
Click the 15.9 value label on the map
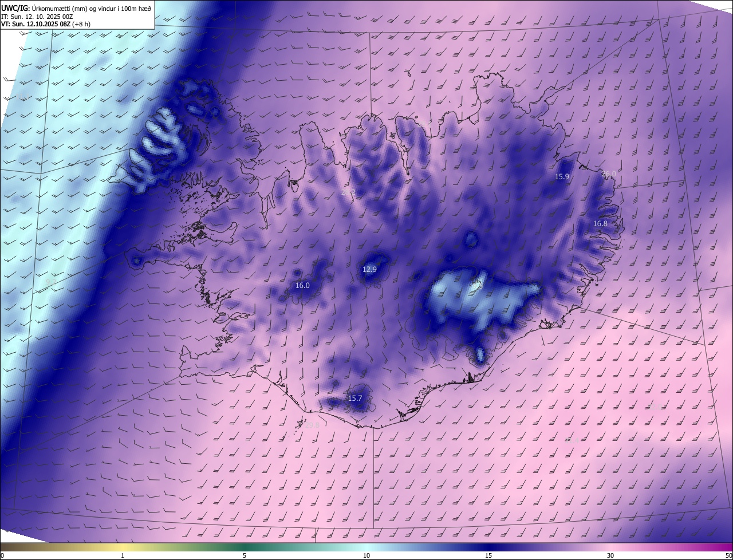tap(562, 176)
